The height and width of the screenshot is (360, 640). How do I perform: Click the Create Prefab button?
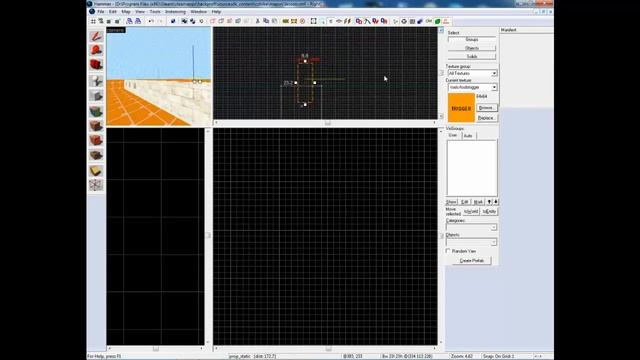pos(471,260)
